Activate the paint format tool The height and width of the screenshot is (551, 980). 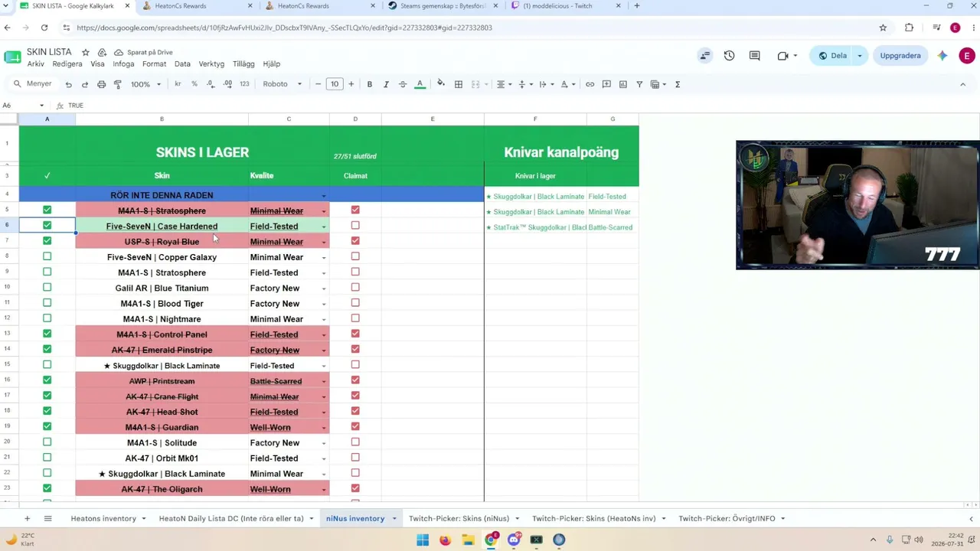[117, 84]
